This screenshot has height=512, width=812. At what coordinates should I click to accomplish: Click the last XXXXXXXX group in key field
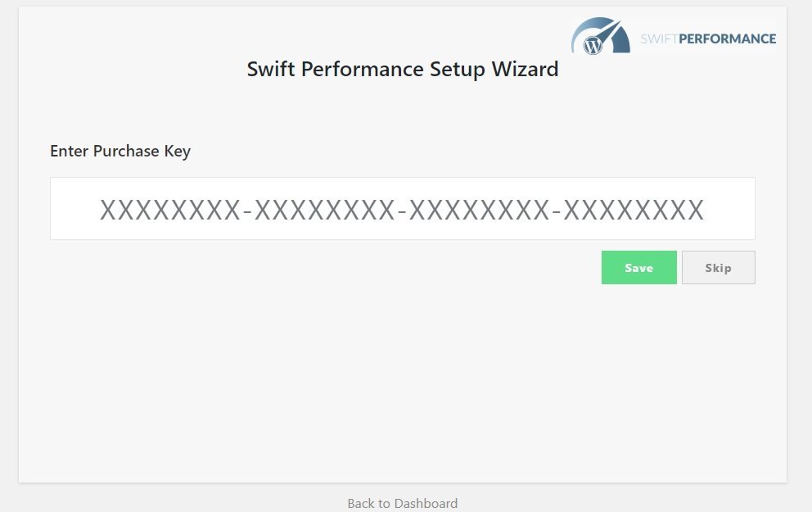[634, 210]
